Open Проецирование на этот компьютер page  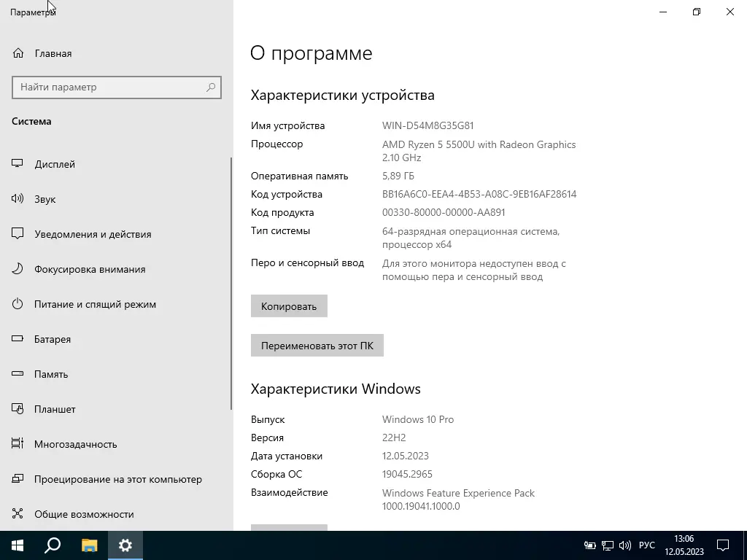click(118, 480)
